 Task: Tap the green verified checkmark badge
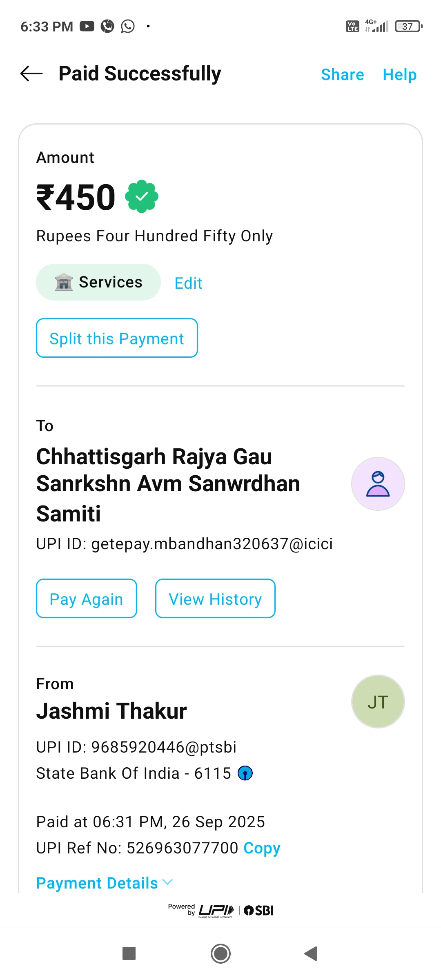pos(142,197)
